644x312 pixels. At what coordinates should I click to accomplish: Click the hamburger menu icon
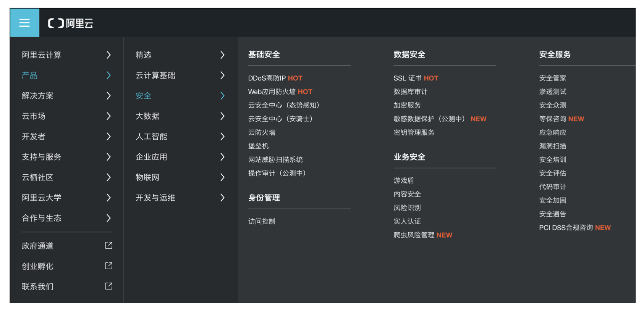(x=24, y=23)
